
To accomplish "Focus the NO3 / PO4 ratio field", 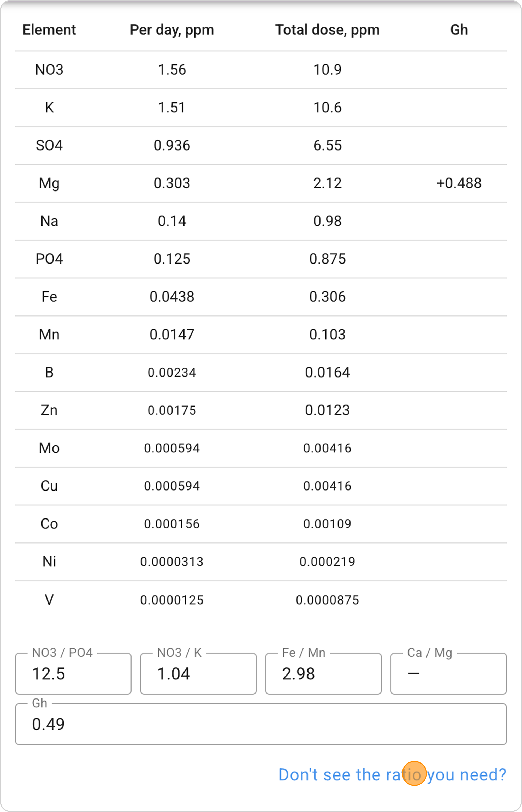I will pos(73,674).
